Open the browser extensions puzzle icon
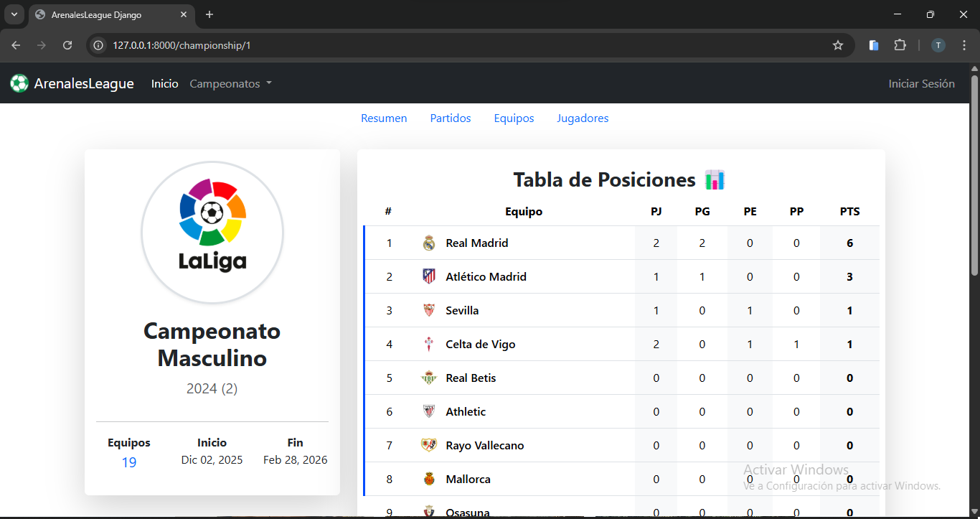The height and width of the screenshot is (519, 980). click(900, 45)
